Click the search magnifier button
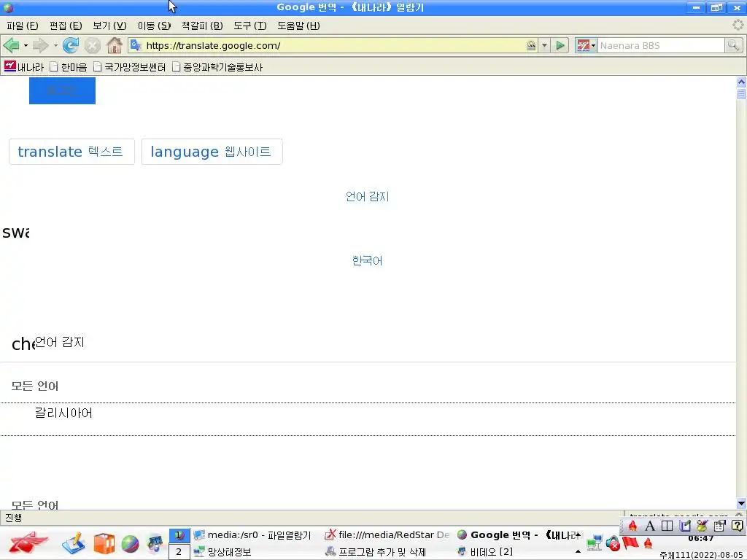The image size is (747, 560). (x=733, y=46)
